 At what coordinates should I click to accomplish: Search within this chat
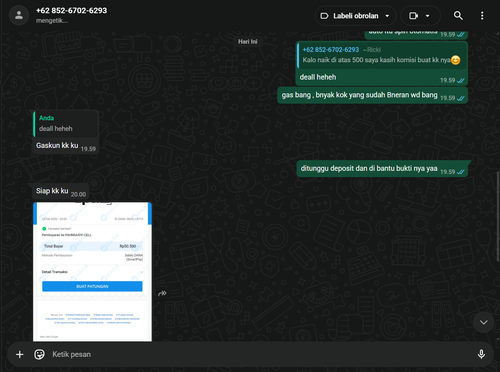pyautogui.click(x=458, y=16)
